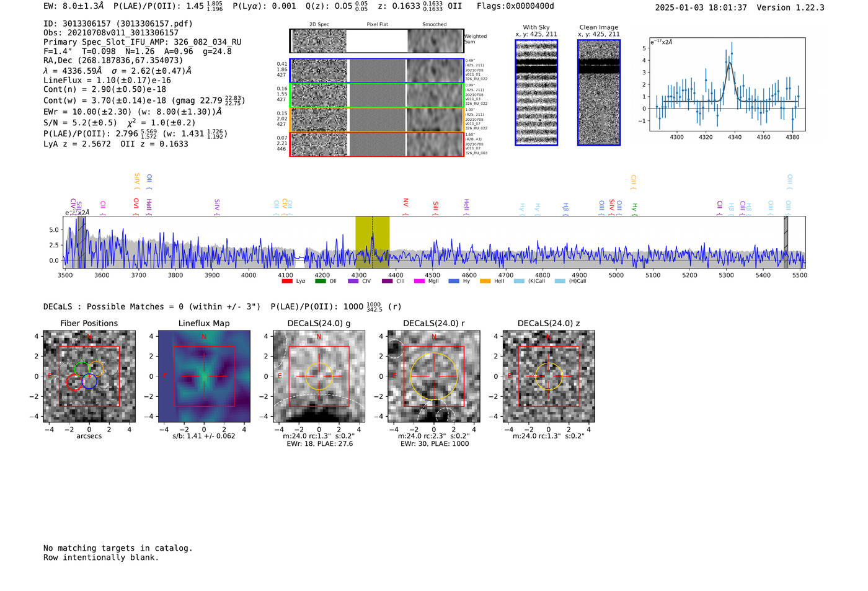The width and height of the screenshot is (868, 591).
Task: Click the orange HeII legend swatch
Action: click(485, 281)
